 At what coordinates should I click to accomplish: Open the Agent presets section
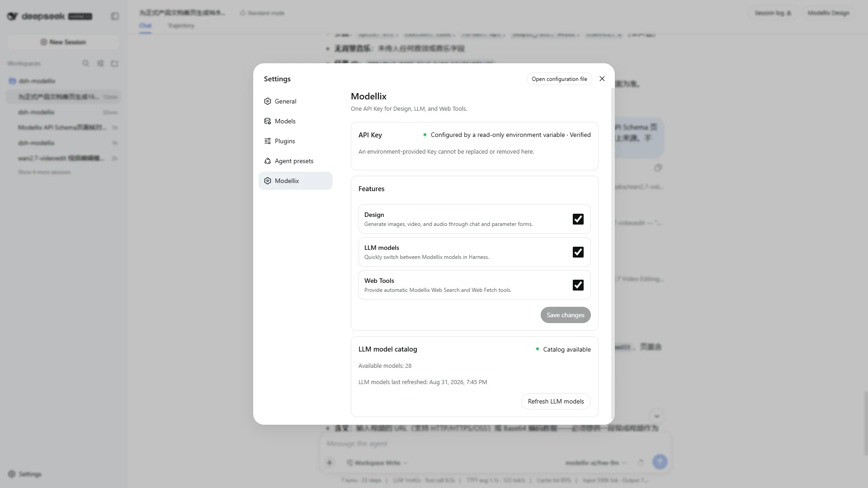295,161
